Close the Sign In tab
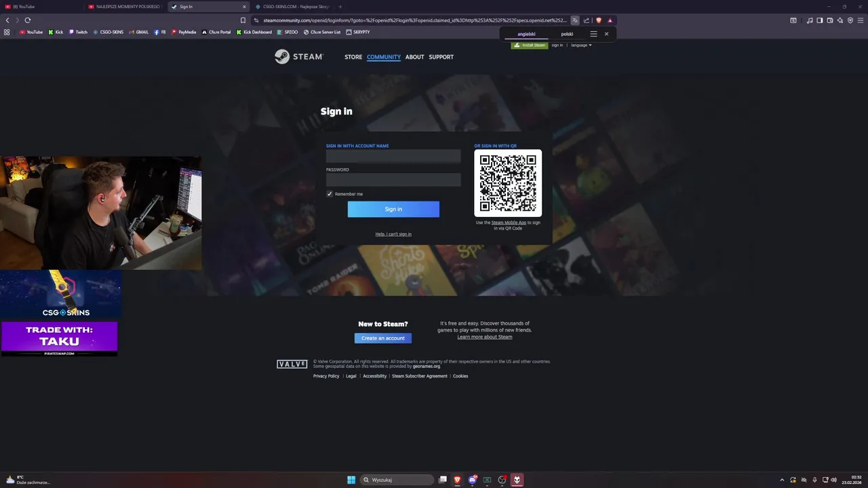Image resolution: width=868 pixels, height=488 pixels. pos(244,7)
